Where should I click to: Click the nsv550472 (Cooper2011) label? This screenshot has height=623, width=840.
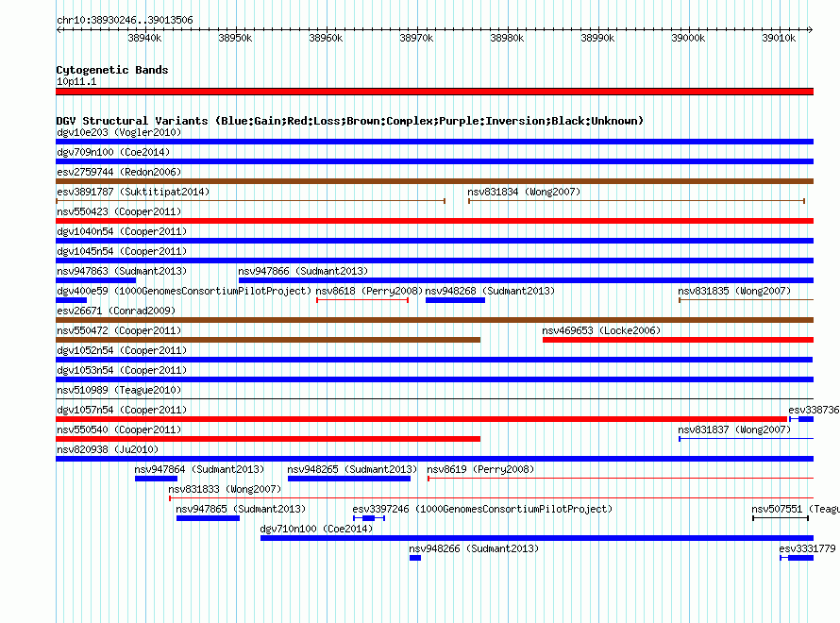click(x=119, y=330)
